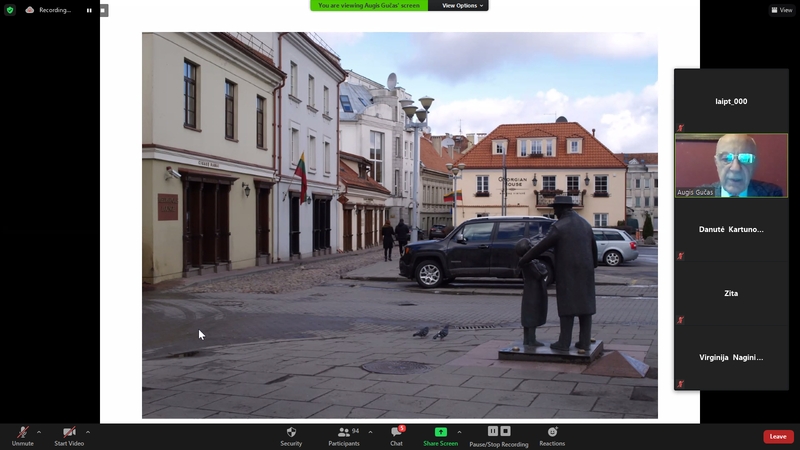Stop the recording in bottom toolbar
The height and width of the screenshot is (450, 800).
(x=506, y=431)
